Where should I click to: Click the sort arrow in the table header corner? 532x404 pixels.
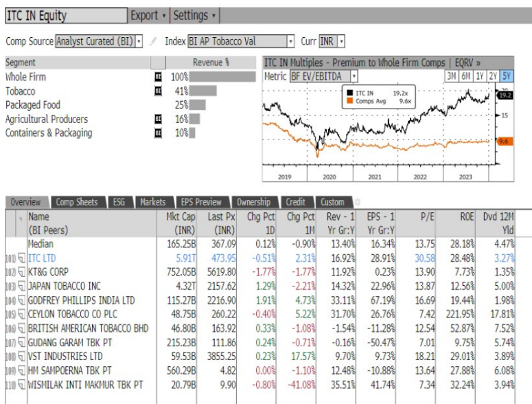(x=21, y=219)
